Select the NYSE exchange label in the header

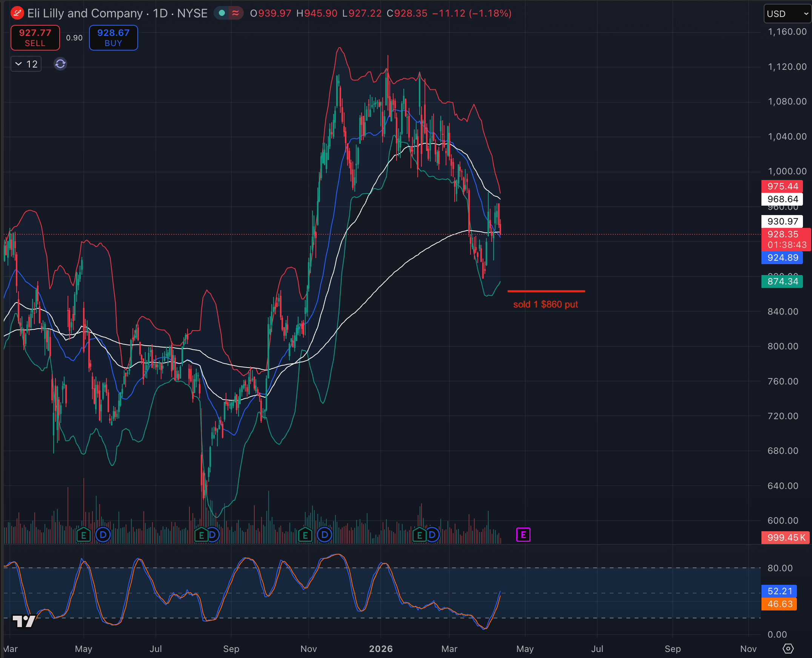[x=192, y=13]
